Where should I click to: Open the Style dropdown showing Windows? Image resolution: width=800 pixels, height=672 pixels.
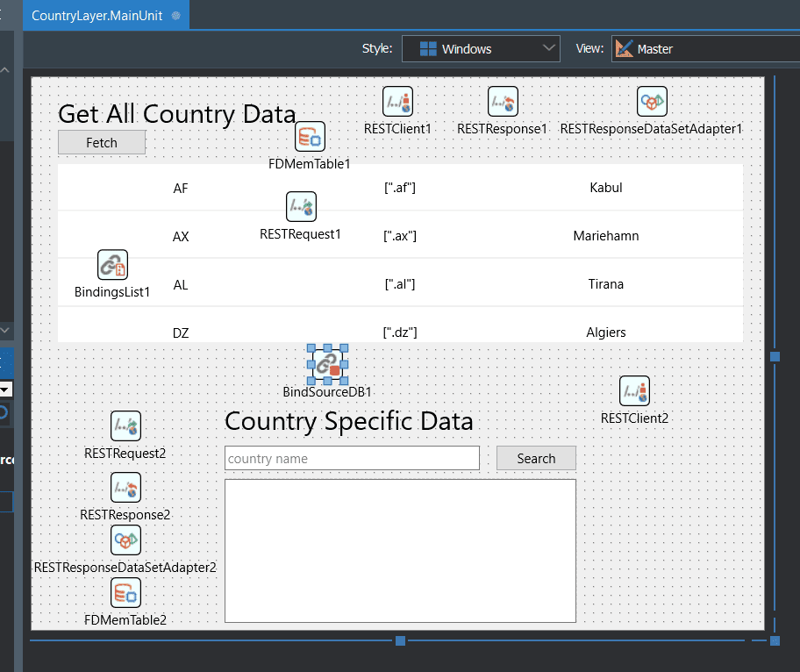point(481,49)
